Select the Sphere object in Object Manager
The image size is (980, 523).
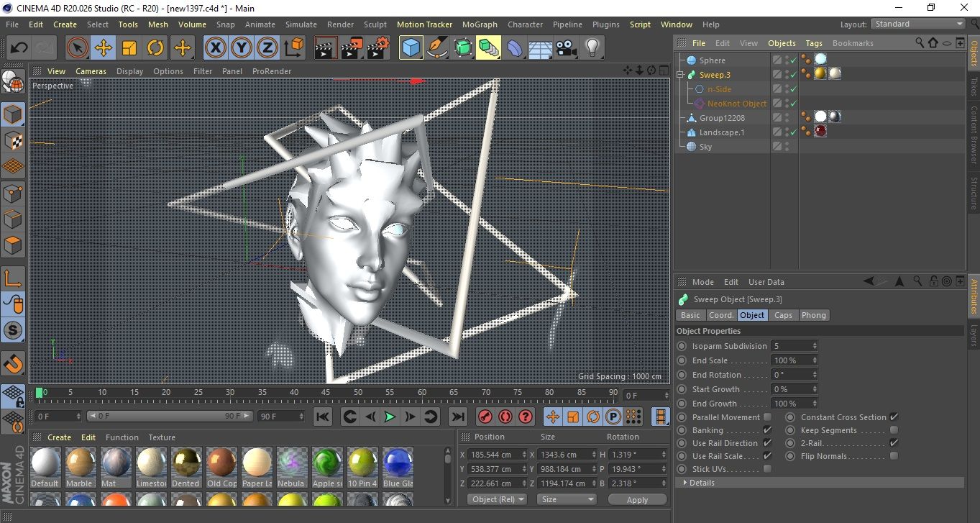click(x=712, y=60)
